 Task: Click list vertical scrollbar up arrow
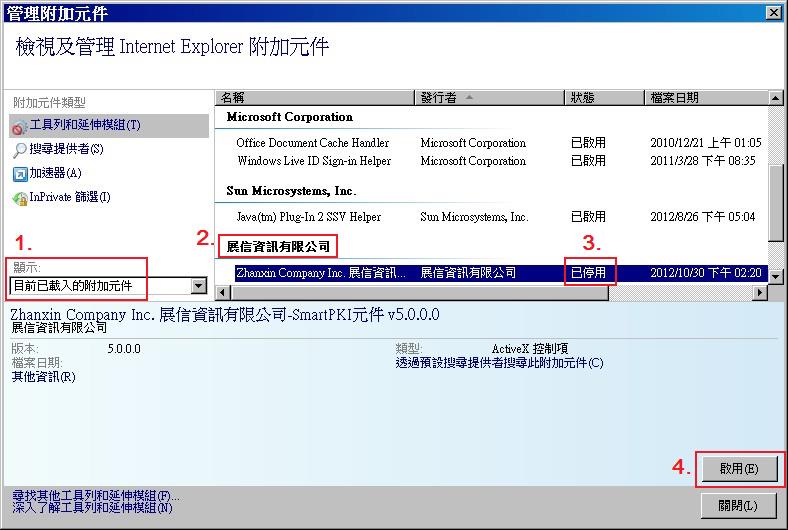point(775,98)
